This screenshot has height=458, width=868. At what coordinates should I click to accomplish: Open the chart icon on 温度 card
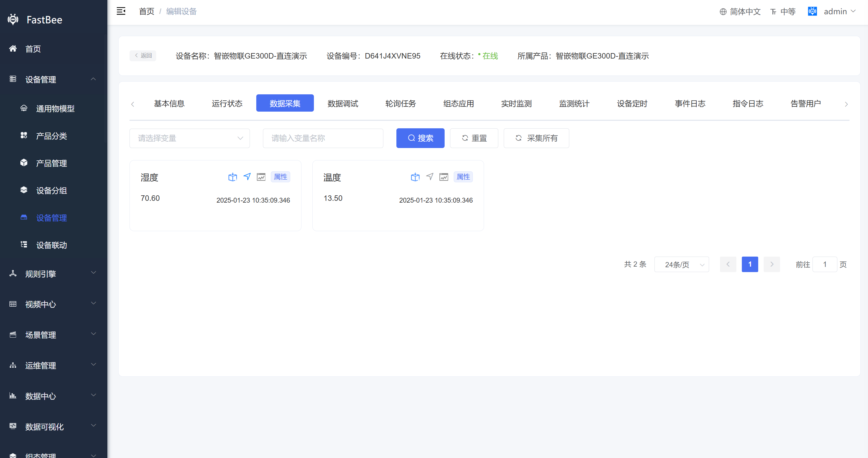tap(444, 177)
